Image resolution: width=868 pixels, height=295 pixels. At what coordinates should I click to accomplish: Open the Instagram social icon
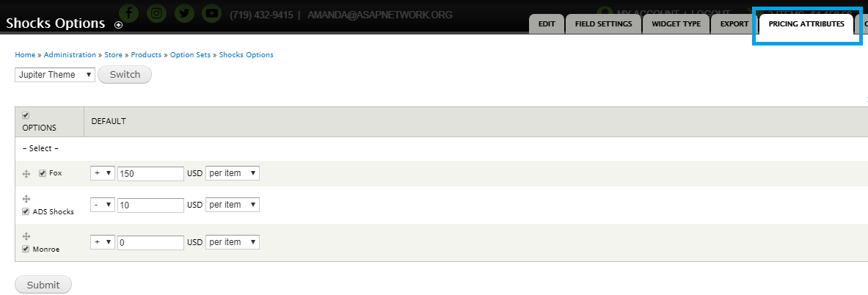click(x=157, y=13)
